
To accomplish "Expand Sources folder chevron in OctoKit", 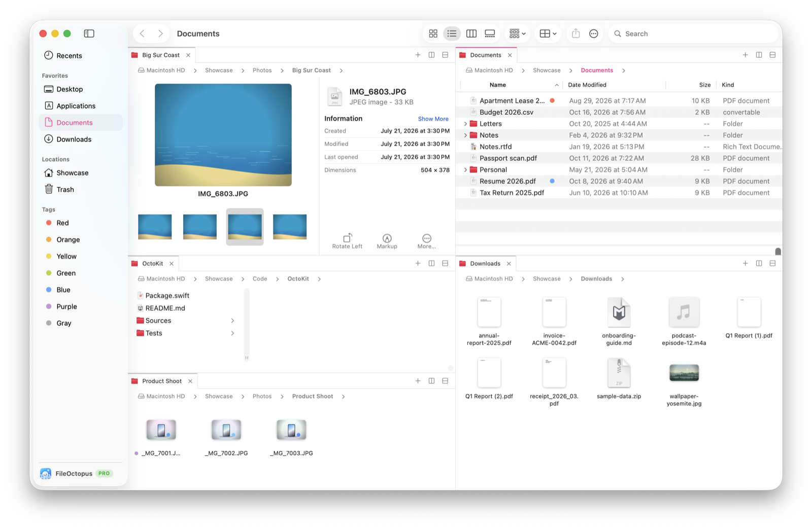I will (x=232, y=321).
